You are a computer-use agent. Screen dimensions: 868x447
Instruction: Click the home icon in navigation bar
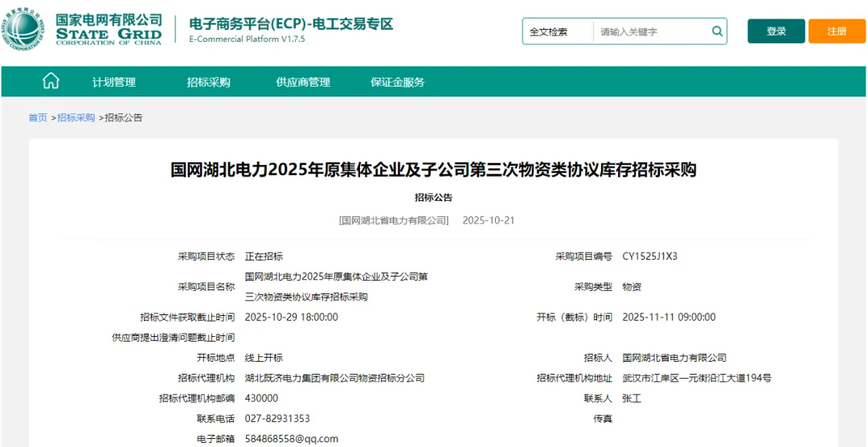pos(51,81)
